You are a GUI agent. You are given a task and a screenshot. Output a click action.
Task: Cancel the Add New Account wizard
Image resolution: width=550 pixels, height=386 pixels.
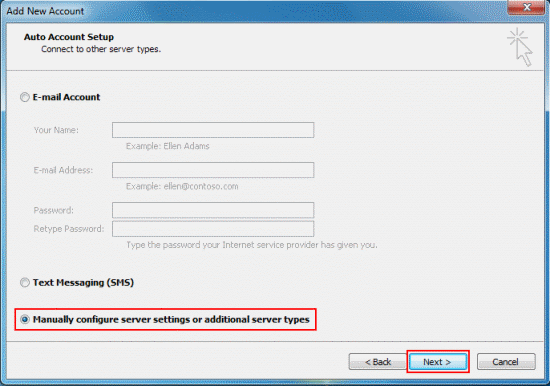pyautogui.click(x=506, y=361)
